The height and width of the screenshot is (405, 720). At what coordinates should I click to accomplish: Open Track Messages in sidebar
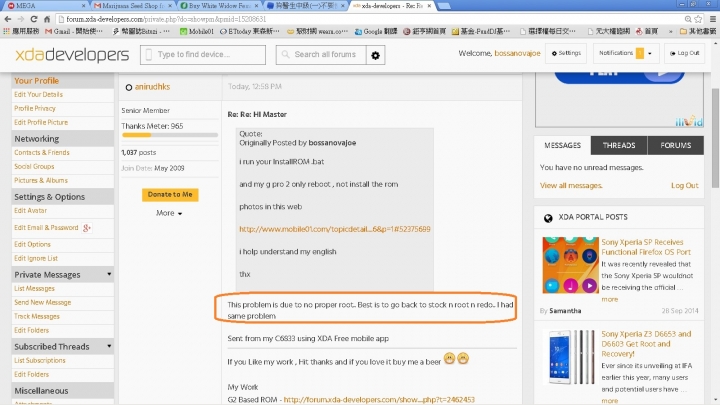(37, 316)
